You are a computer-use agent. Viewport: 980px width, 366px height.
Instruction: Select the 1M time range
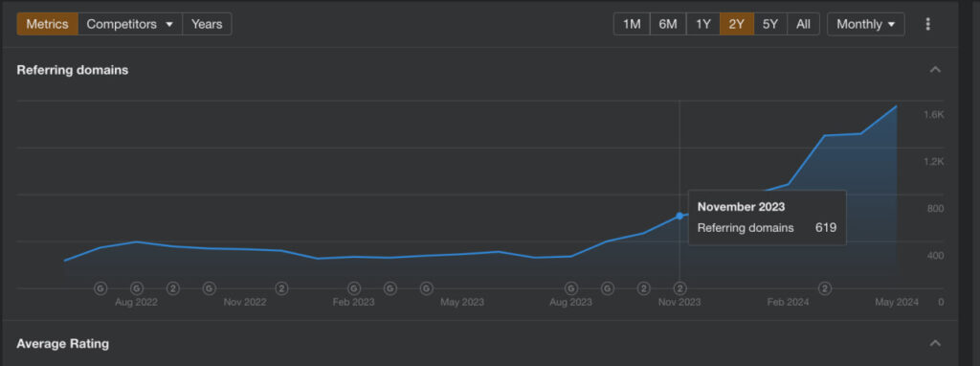632,24
